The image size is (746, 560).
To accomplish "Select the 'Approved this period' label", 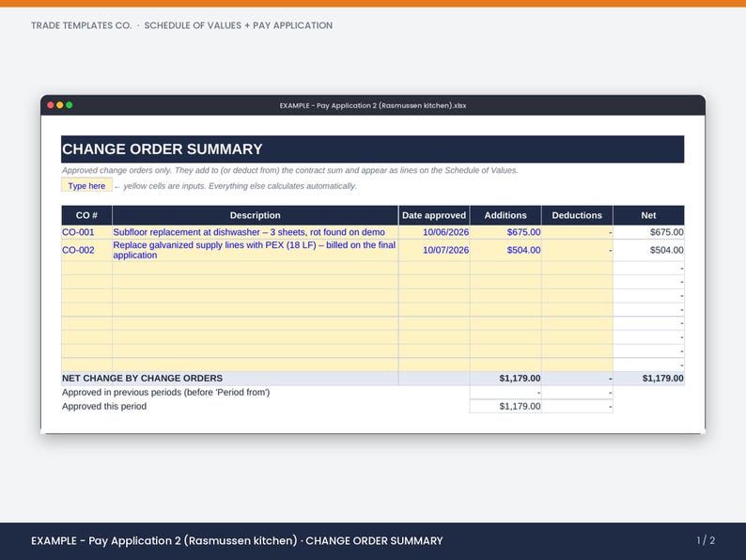I will tap(104, 406).
